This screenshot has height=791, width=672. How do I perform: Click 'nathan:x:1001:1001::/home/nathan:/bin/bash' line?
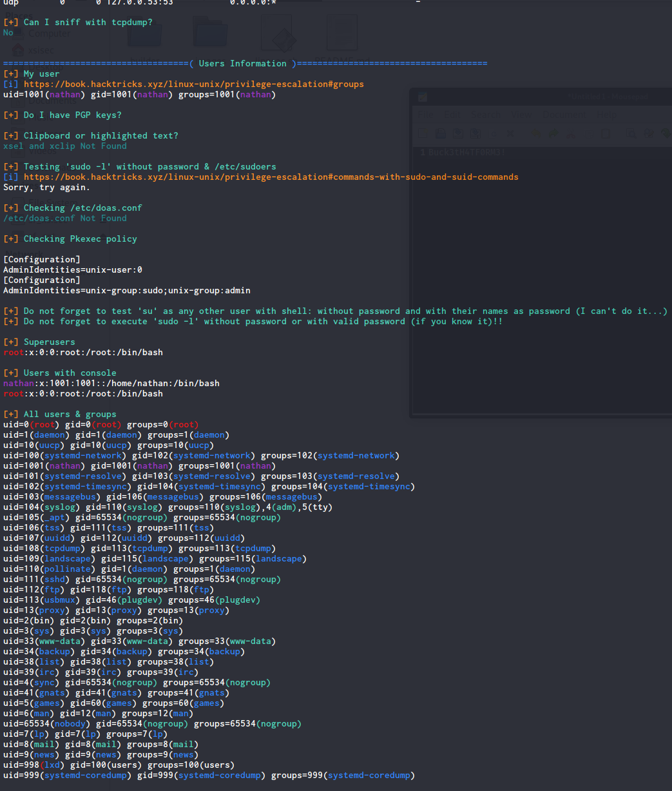coord(111,384)
